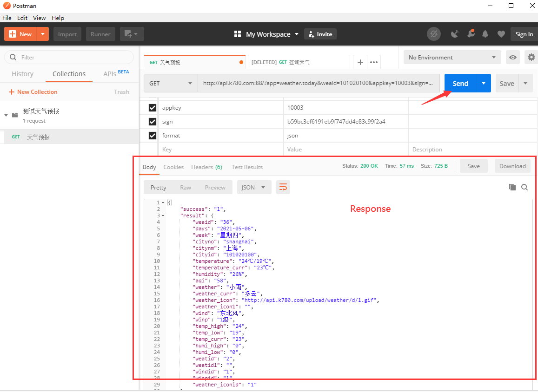Click the Sign In button

point(524,34)
